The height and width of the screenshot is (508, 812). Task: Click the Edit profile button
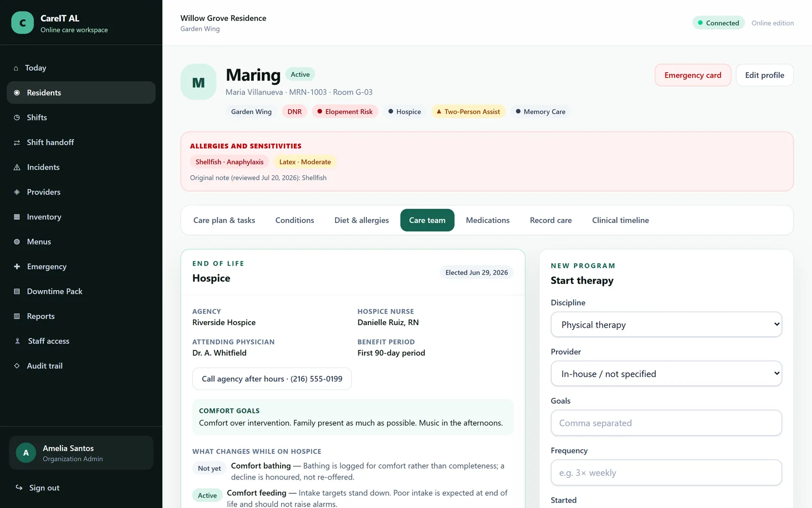pos(764,75)
